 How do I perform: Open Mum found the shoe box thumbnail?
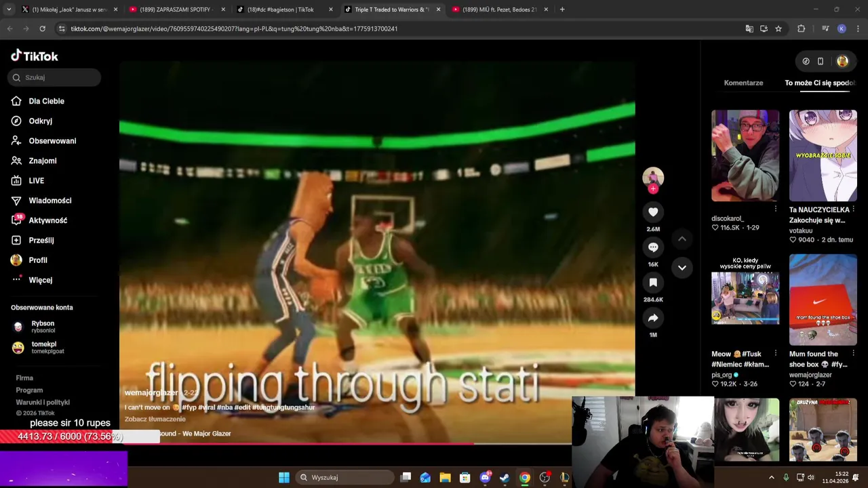click(x=823, y=300)
